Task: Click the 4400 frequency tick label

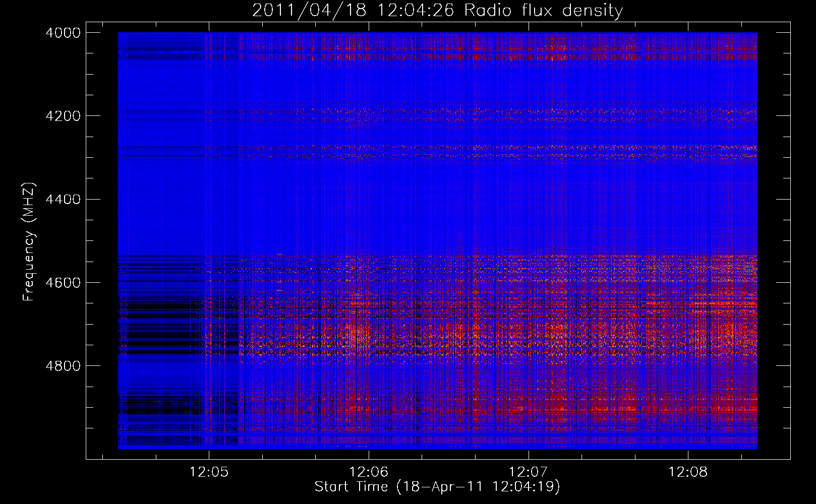Action: pos(63,200)
